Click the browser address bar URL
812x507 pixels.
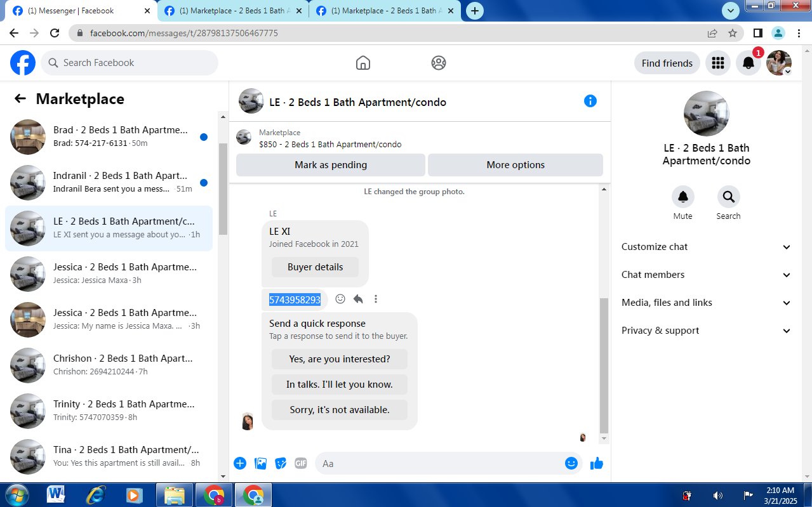coord(183,33)
